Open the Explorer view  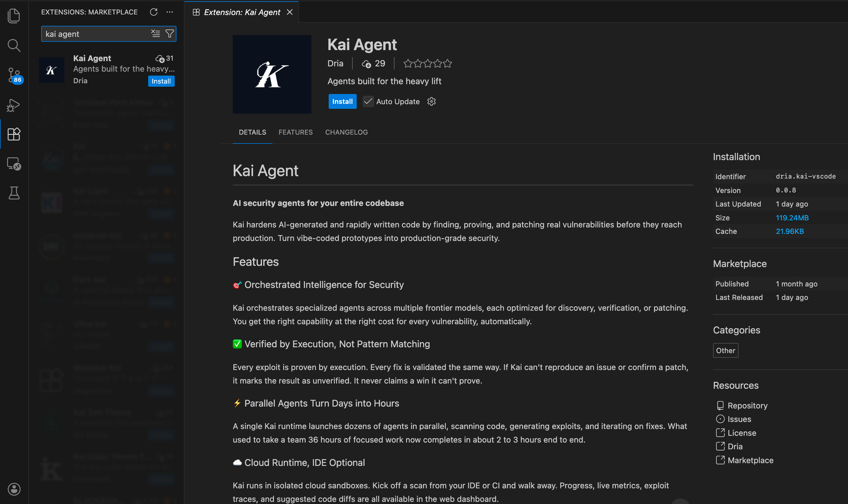coord(14,15)
